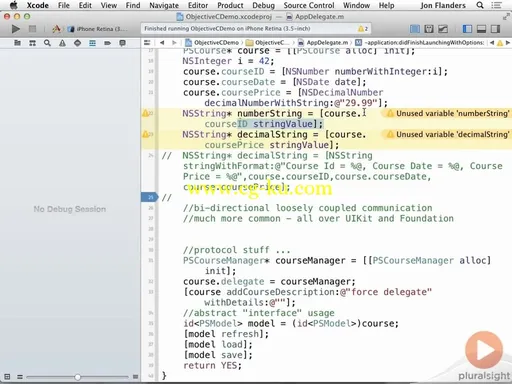Open the Navigate menu
This screenshot has width=512, height=384.
coord(164,5)
